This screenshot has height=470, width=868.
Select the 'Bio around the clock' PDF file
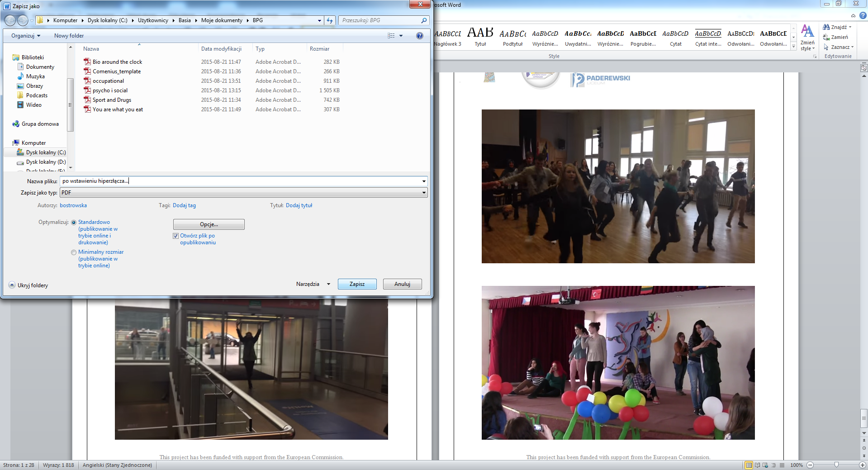[x=117, y=62]
